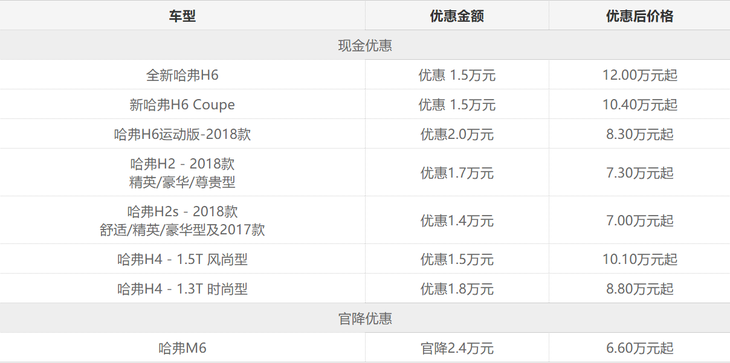Click the 官降2.4万元 cell
730x363 pixels.
tap(457, 348)
